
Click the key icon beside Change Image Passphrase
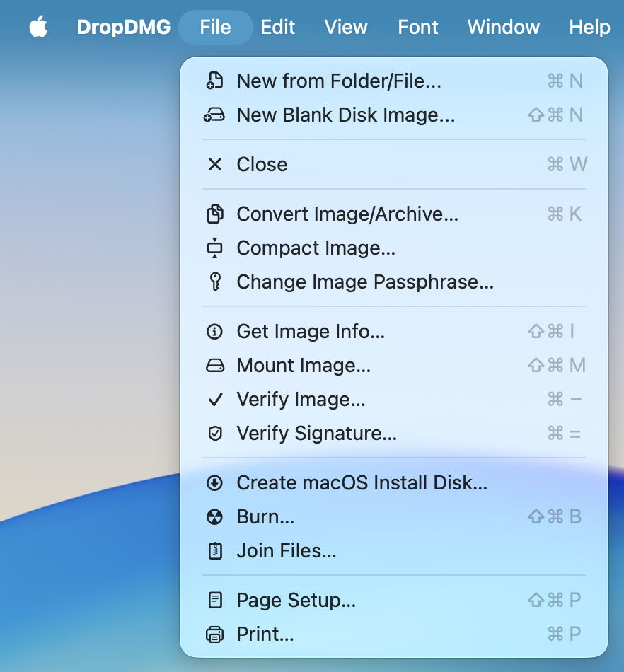(x=215, y=282)
